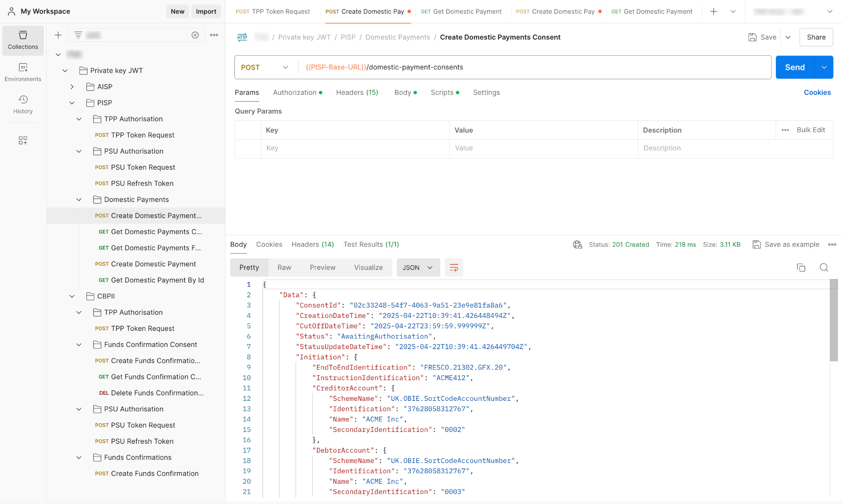Open the Send button dropdown arrow
The width and height of the screenshot is (842, 504).
(x=824, y=67)
